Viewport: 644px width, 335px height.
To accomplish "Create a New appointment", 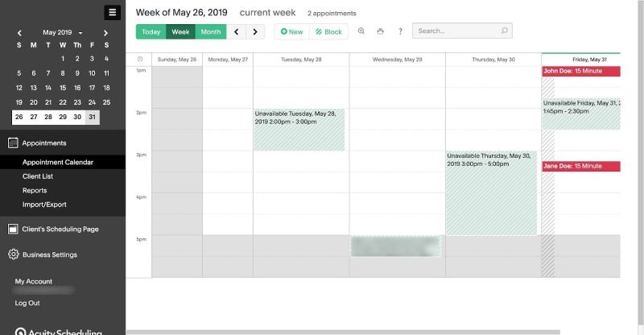I will point(291,31).
